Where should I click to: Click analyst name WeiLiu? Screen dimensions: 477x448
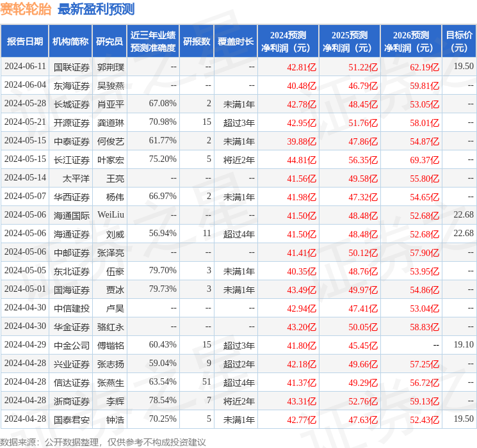click(x=111, y=215)
